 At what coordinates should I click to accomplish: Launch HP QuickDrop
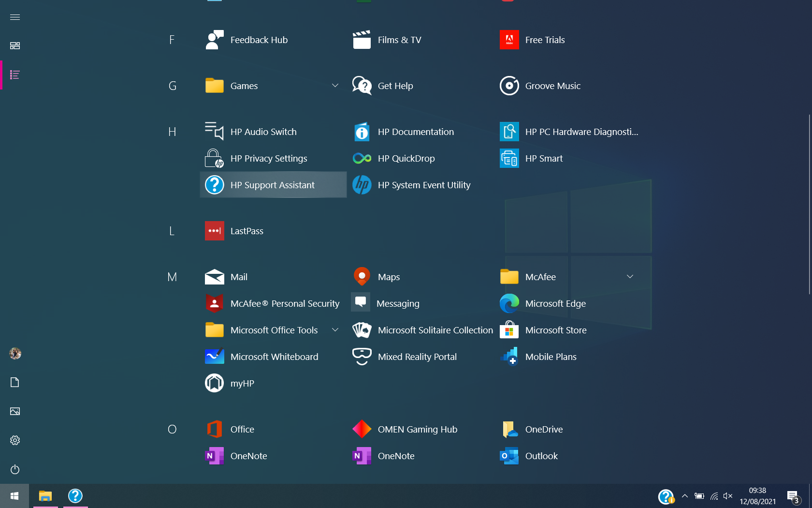[x=420, y=158]
